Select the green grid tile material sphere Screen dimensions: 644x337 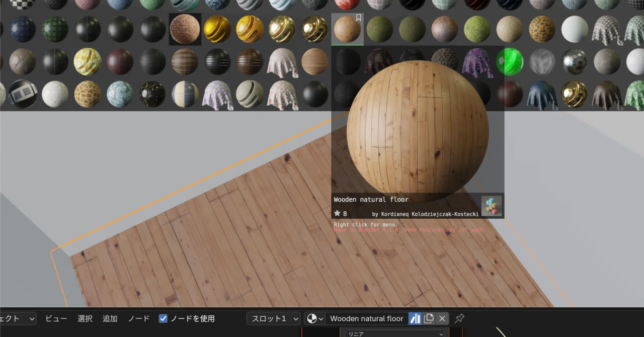click(55, 29)
